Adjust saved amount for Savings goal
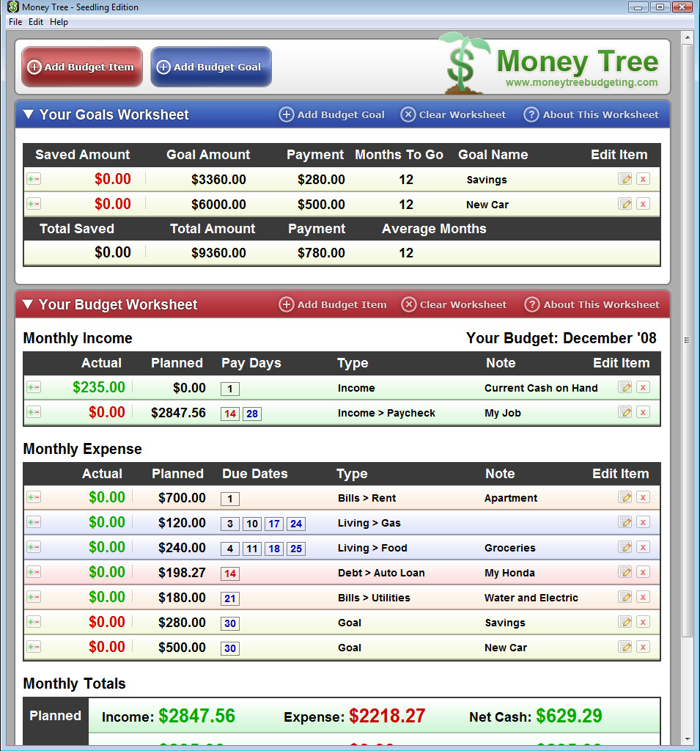This screenshot has width=700, height=751. coord(34,179)
